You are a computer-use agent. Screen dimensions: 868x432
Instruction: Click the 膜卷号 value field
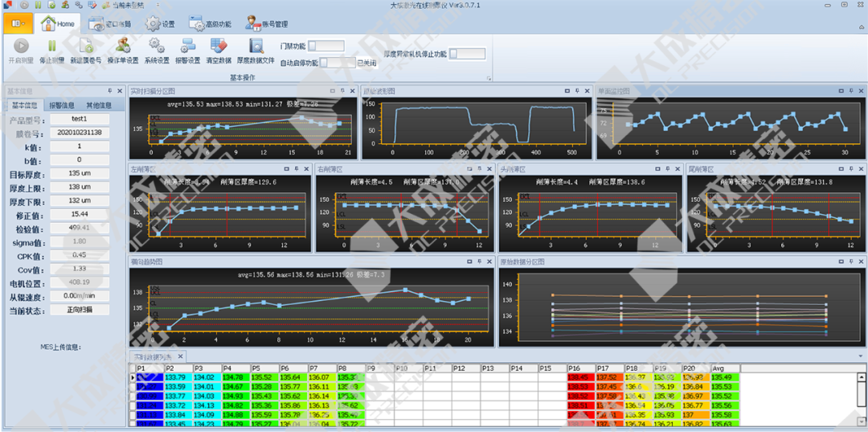click(79, 133)
